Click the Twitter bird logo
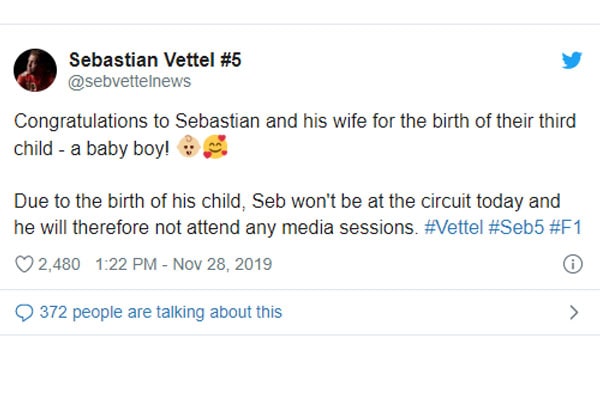 (x=571, y=60)
